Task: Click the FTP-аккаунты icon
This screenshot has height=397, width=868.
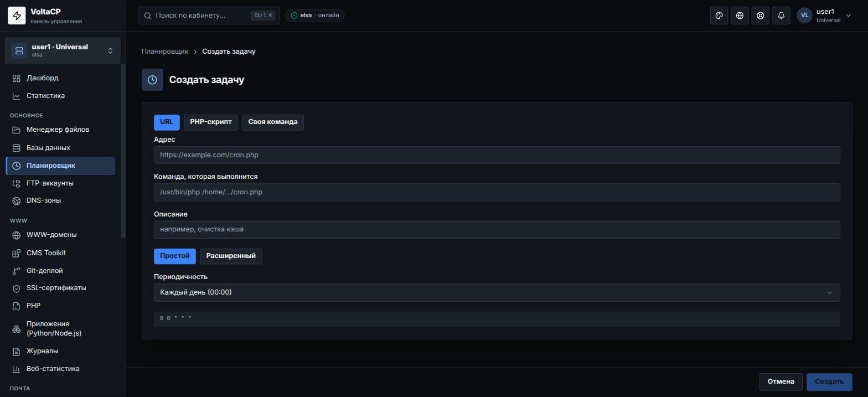Action: coord(17,183)
